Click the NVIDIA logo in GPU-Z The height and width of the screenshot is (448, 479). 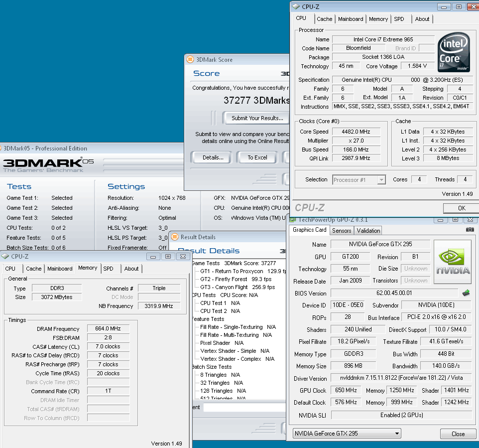pyautogui.click(x=453, y=262)
